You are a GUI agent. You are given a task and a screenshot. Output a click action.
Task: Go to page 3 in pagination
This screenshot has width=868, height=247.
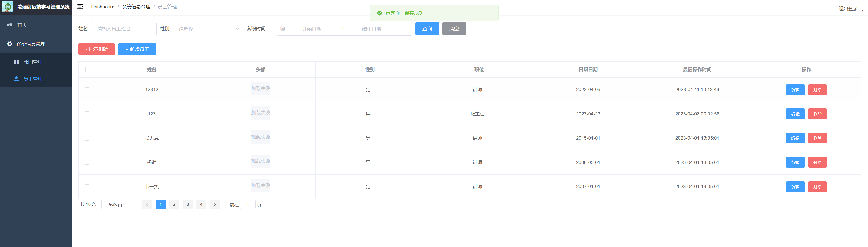point(188,204)
